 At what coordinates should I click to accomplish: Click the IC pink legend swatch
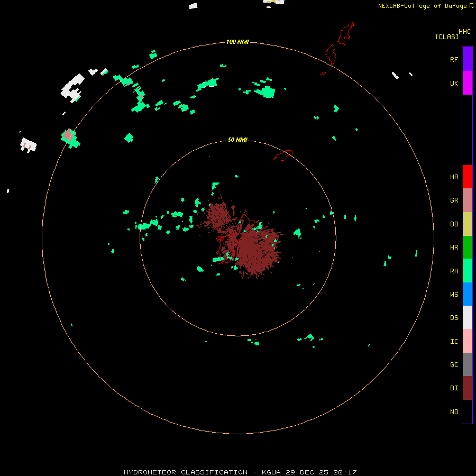tap(467, 341)
